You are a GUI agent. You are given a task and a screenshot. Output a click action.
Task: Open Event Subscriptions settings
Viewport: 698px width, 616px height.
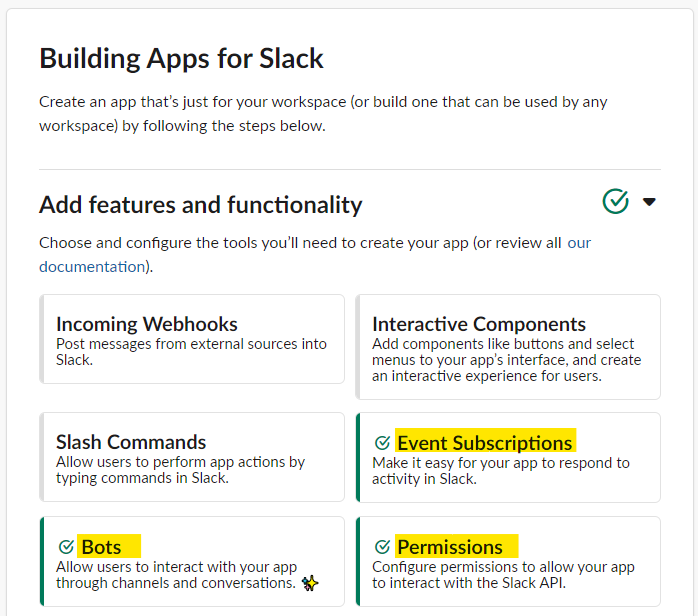tap(508, 458)
